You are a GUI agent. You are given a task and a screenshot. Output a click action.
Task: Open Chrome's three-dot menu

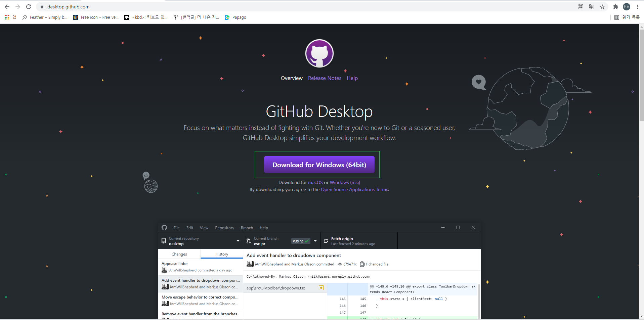tap(637, 7)
